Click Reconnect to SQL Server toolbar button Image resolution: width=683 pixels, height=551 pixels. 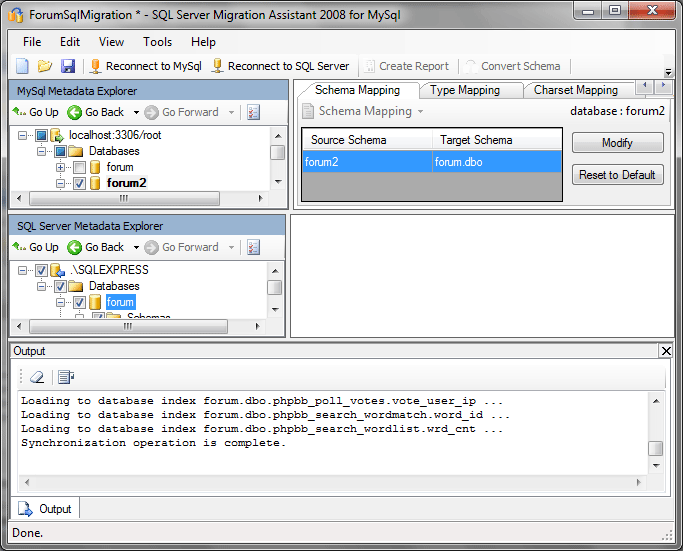tap(280, 66)
